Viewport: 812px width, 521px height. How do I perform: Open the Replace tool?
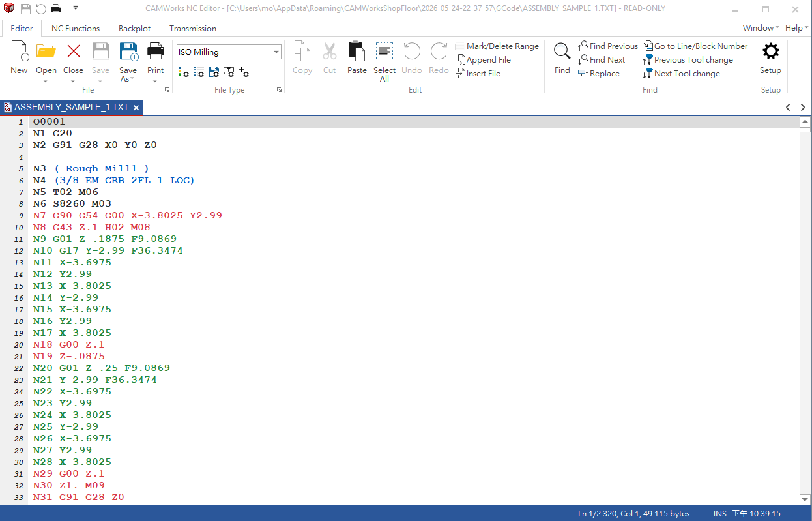point(598,74)
